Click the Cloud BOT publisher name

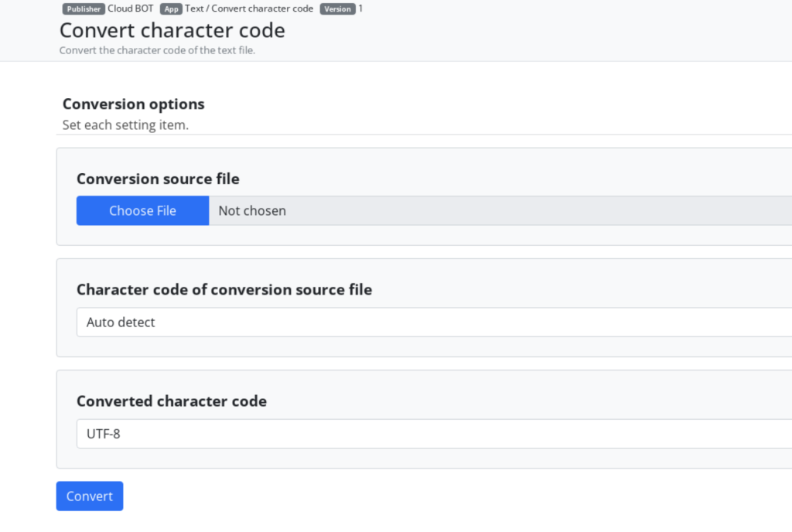point(130,9)
